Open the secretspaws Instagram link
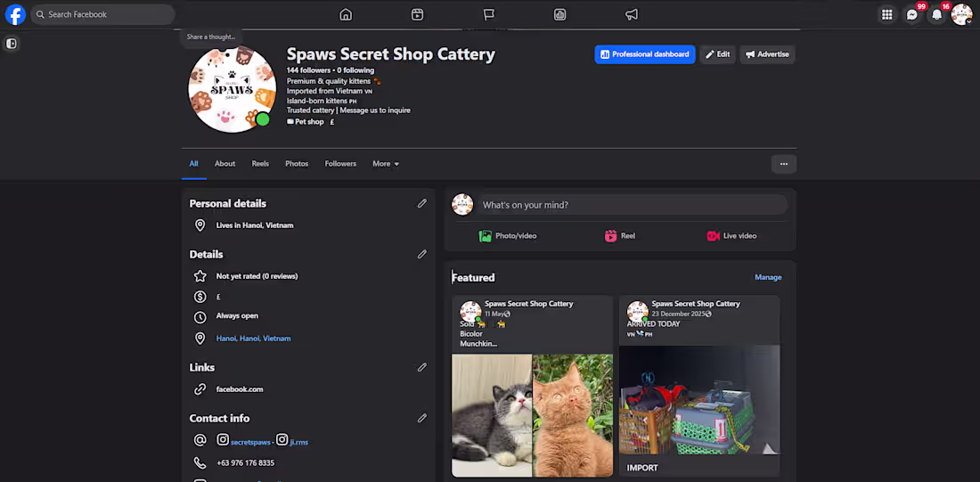This screenshot has height=482, width=980. click(250, 442)
